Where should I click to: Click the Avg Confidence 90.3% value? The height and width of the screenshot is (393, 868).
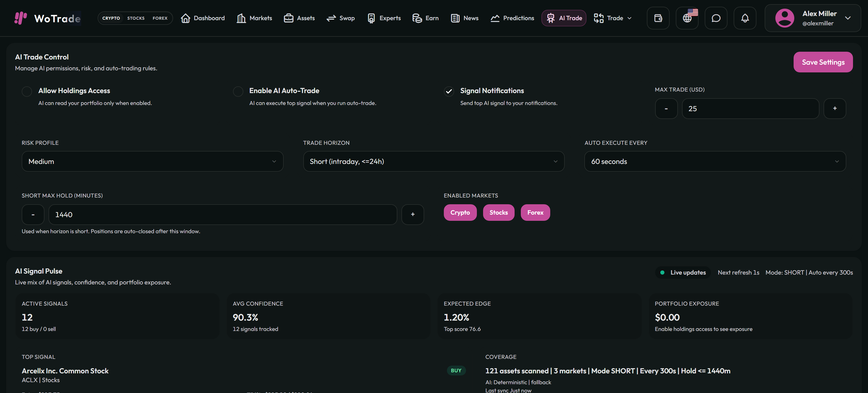coord(245,318)
